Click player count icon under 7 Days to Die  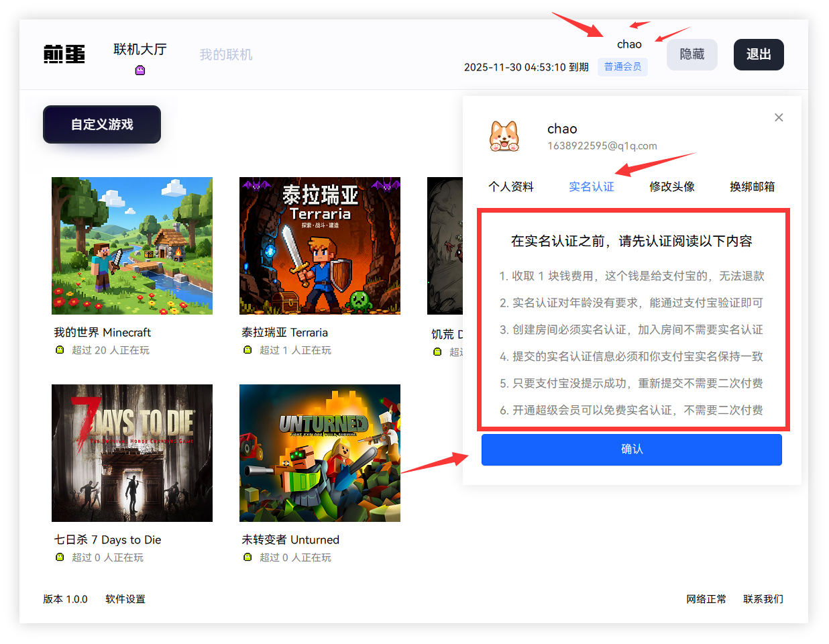(60, 557)
